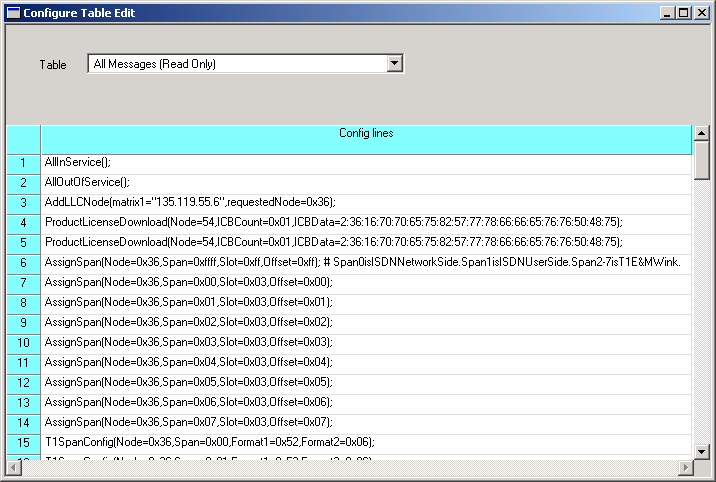Screen dimensions: 716x482
Task: Click the vertical scrollbar down arrow
Action: [x=701, y=452]
